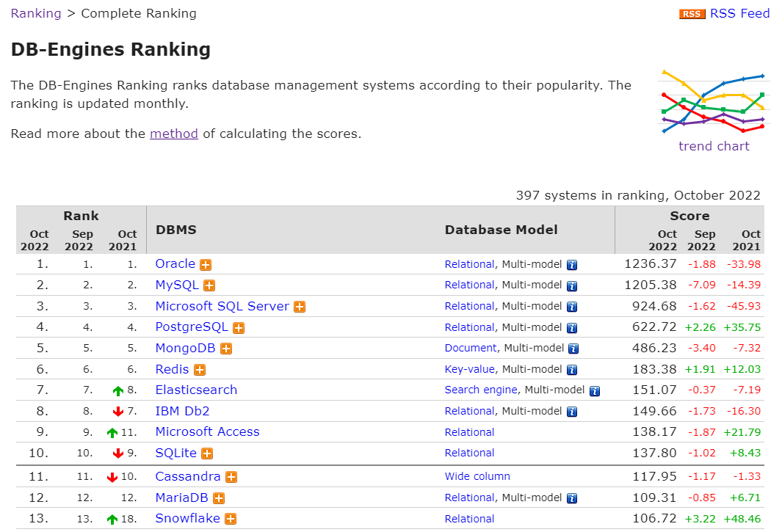This screenshot has width=782, height=532.
Task: Click the plus icon next to Cassandra
Action: tap(231, 477)
